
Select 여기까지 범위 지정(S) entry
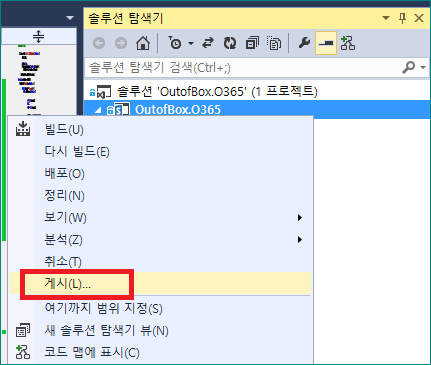[x=160, y=308]
